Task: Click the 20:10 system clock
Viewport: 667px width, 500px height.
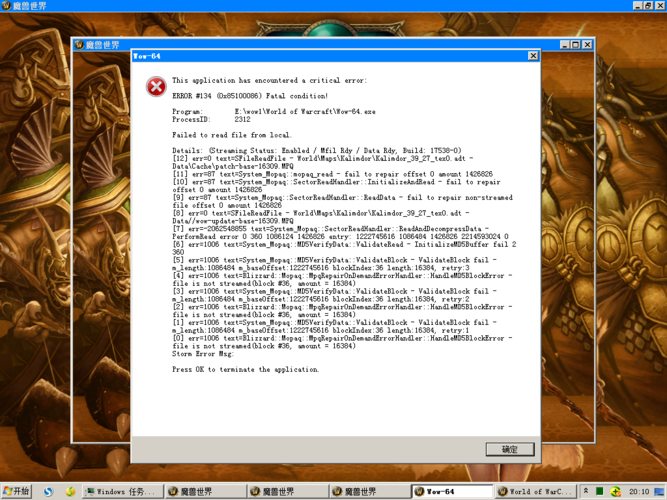Action: [x=639, y=491]
